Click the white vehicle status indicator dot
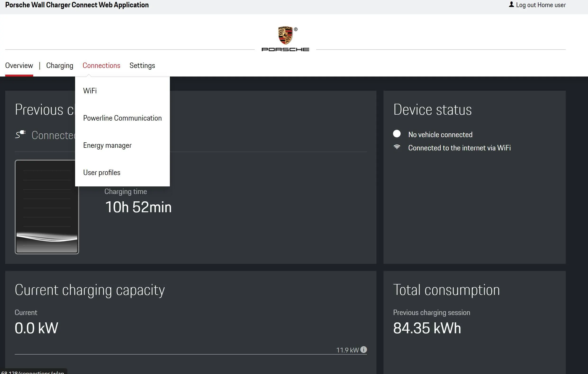588x374 pixels. coord(397,134)
